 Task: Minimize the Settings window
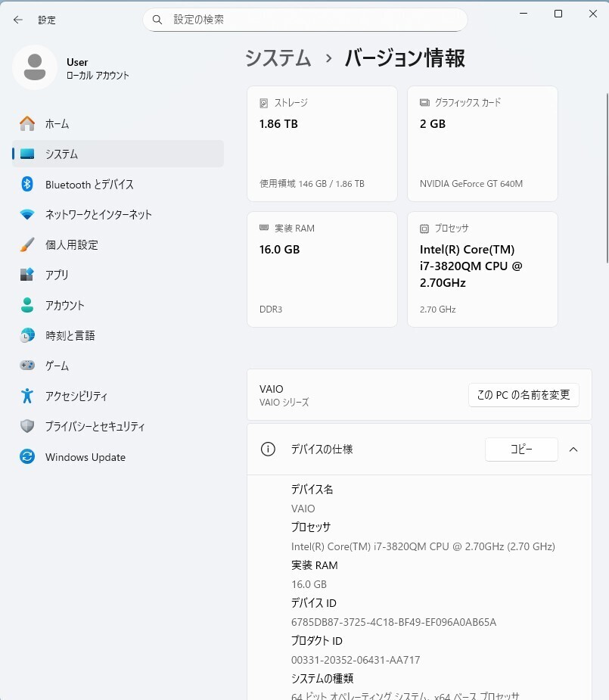coord(524,14)
